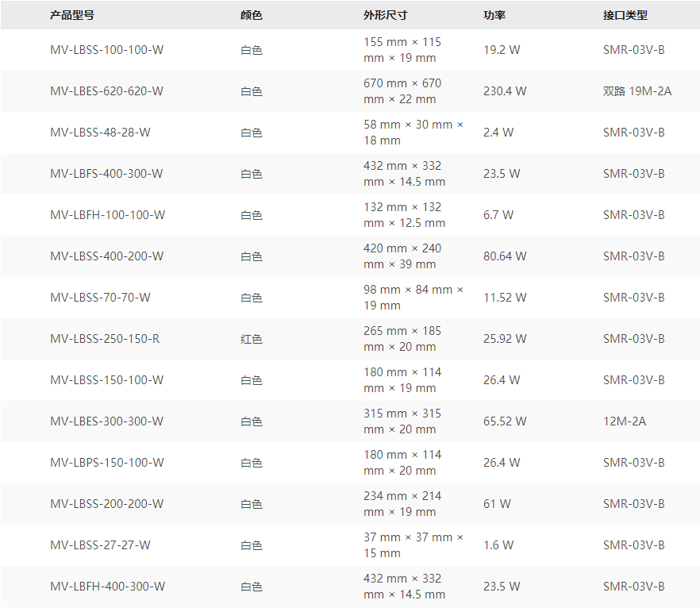Click the 双路 19M-2A interface cell

point(637,91)
